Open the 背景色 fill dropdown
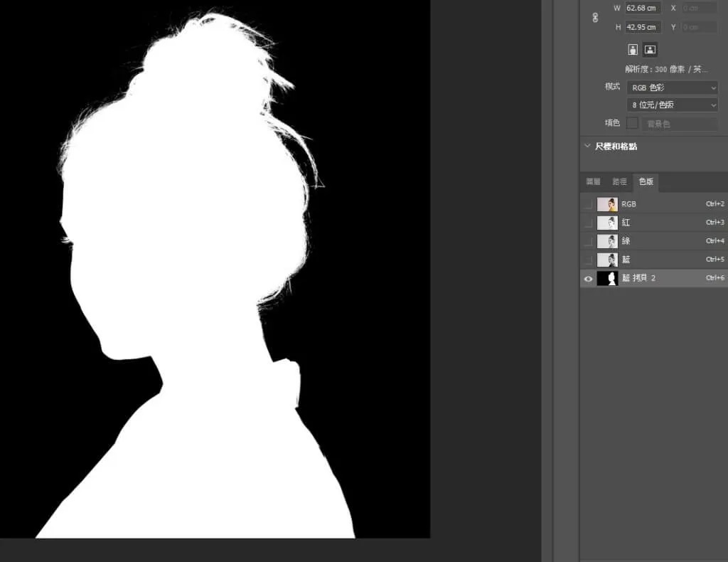Viewport: 728px width, 562px height. (680, 124)
